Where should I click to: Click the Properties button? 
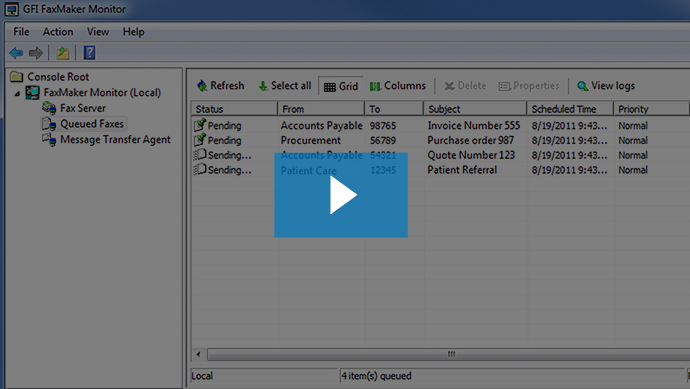tap(529, 86)
